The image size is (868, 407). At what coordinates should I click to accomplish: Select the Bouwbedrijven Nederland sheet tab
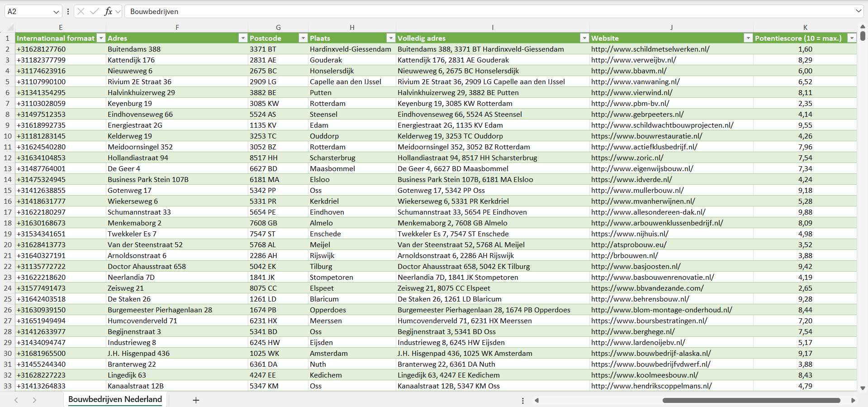coord(115,399)
